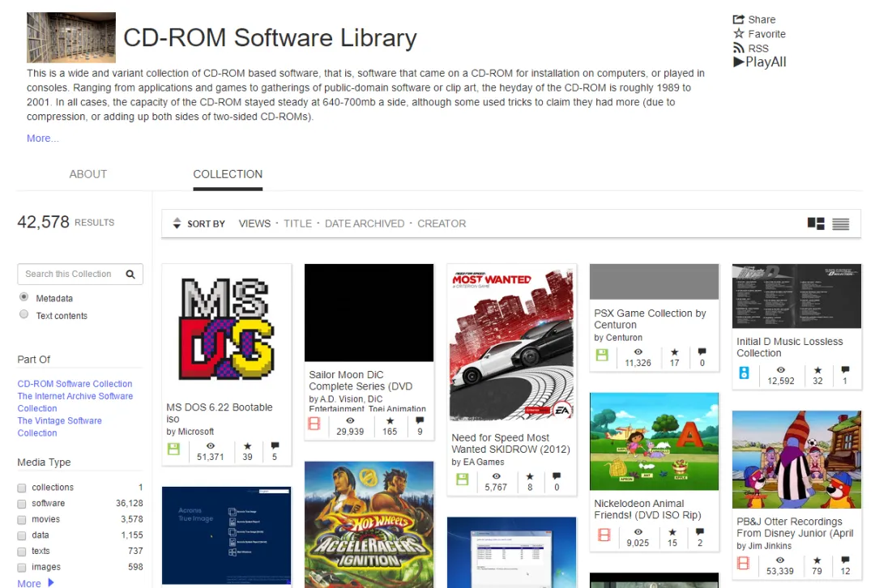Image resolution: width=875 pixels, height=588 pixels.
Task: Select the Text contents radio button
Action: tap(23, 314)
